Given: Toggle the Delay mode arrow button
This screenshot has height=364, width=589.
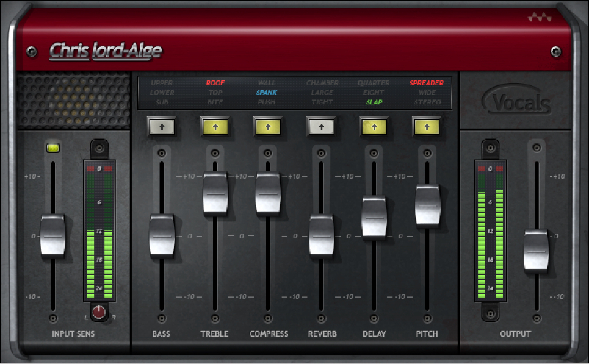Looking at the screenshot, I should coord(374,126).
